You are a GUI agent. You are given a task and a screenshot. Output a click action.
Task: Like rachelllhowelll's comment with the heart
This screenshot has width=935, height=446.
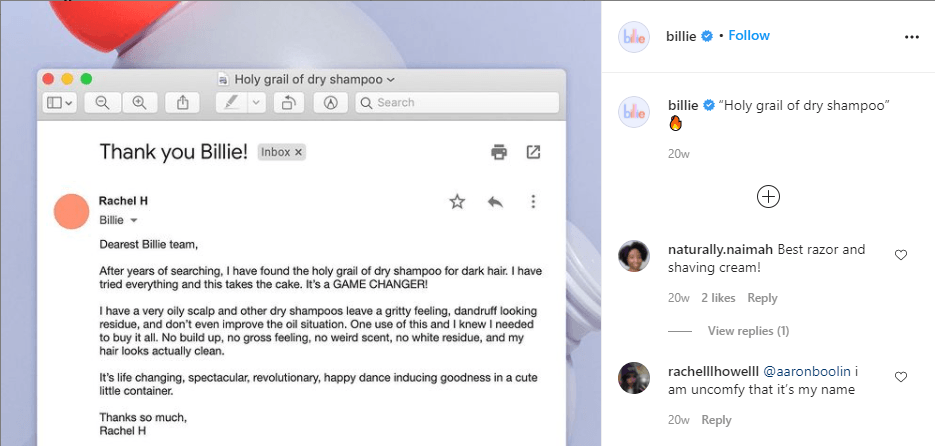point(901,377)
